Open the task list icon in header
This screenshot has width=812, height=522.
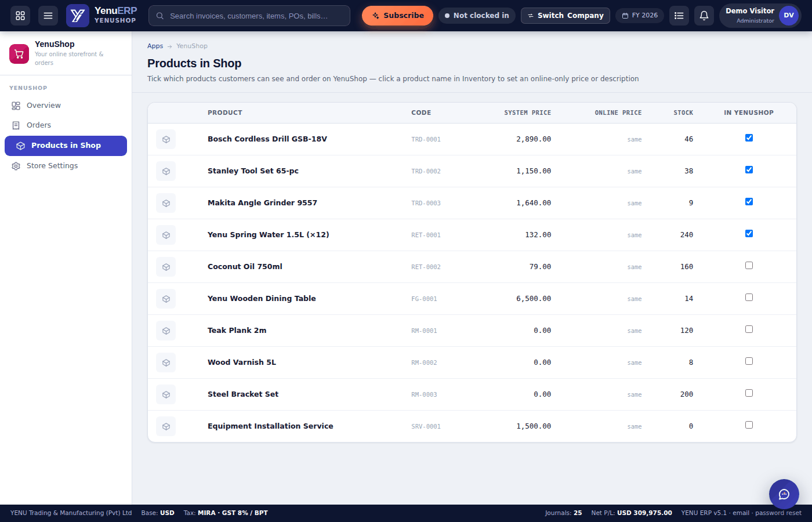679,16
